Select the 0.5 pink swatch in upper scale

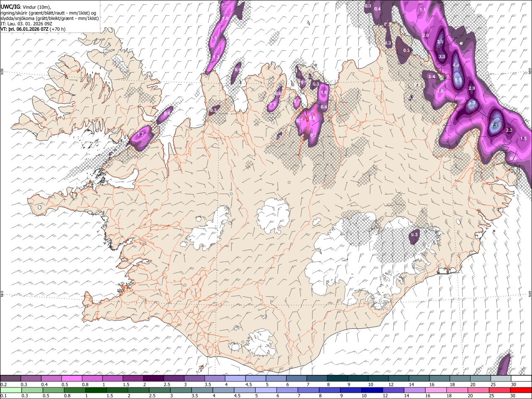[x=72, y=378]
